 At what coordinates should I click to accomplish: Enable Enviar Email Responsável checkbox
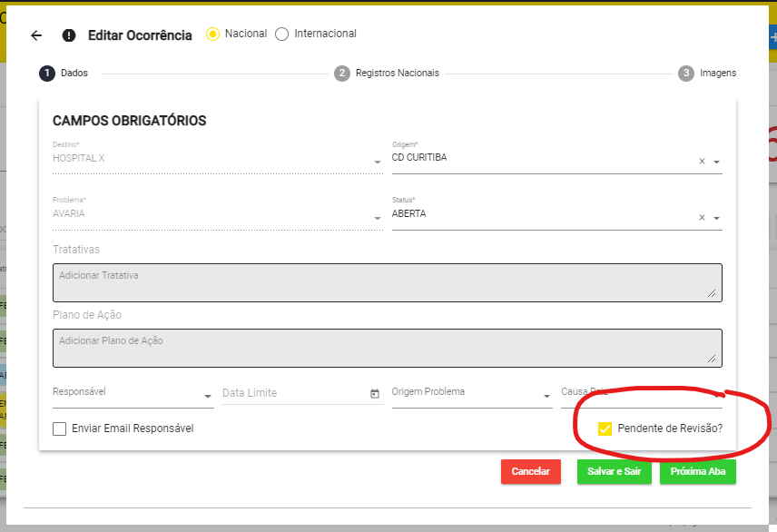[60, 429]
